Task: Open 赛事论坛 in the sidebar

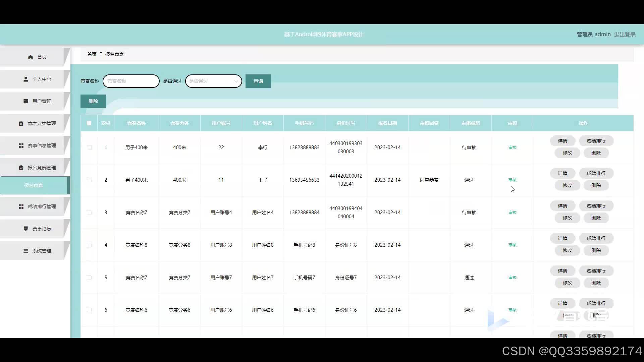Action: (x=35, y=229)
